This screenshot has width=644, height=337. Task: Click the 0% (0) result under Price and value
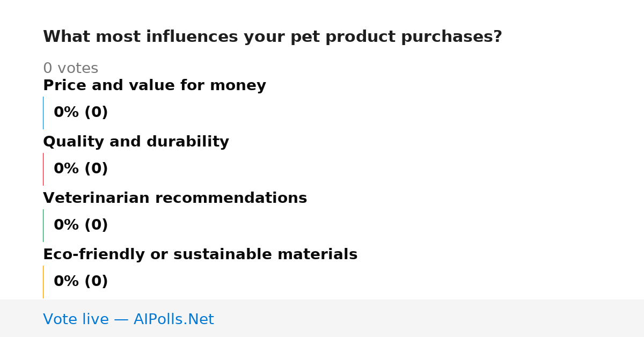81,113
